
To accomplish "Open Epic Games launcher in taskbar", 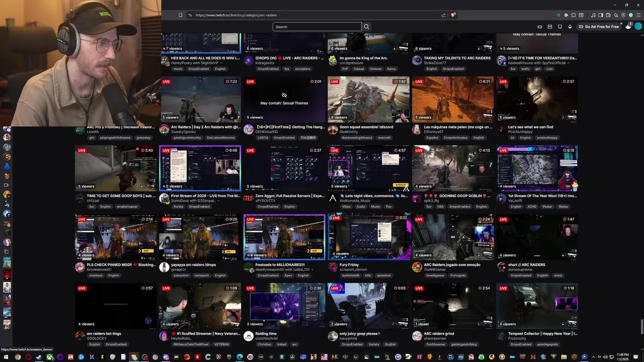I will pyautogui.click(x=228, y=357).
